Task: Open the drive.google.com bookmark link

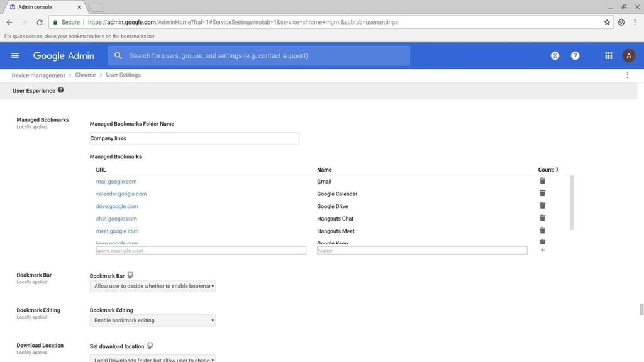Action: [117, 206]
